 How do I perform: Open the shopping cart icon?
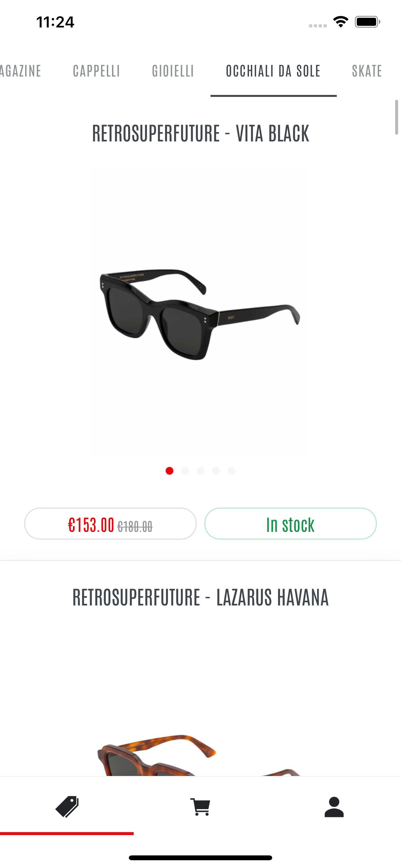pyautogui.click(x=200, y=807)
